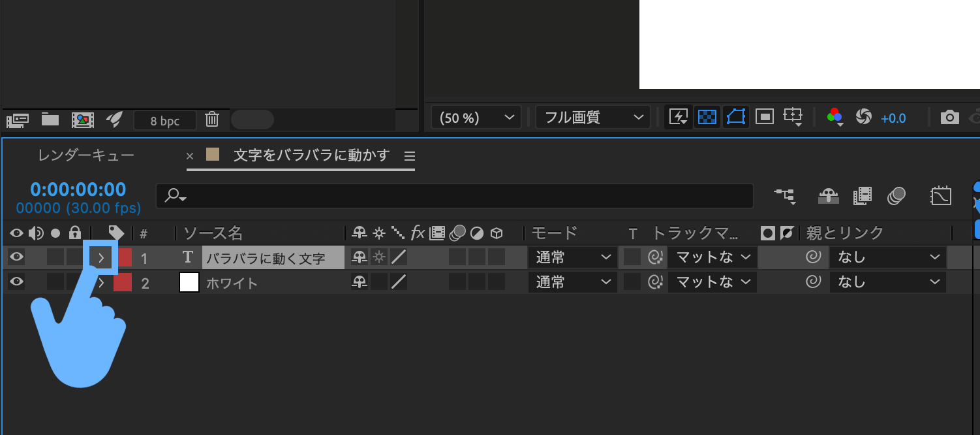980x435 pixels.
Task: Open the graph editor icon
Action: [941, 195]
